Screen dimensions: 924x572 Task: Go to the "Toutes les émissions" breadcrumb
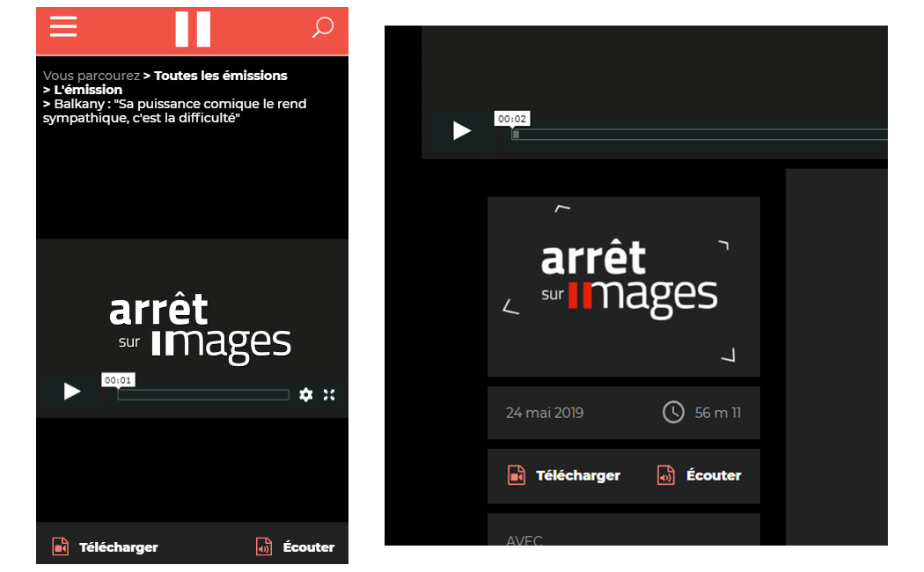(220, 76)
